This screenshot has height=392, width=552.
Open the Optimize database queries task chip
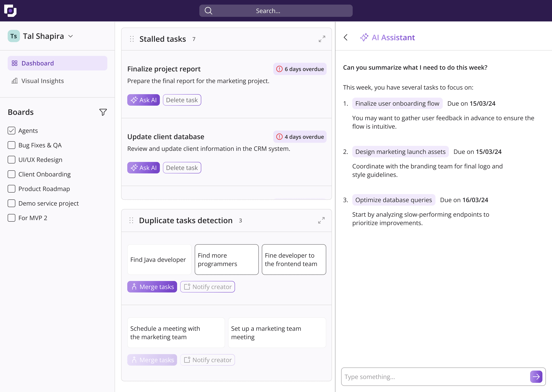click(x=393, y=200)
